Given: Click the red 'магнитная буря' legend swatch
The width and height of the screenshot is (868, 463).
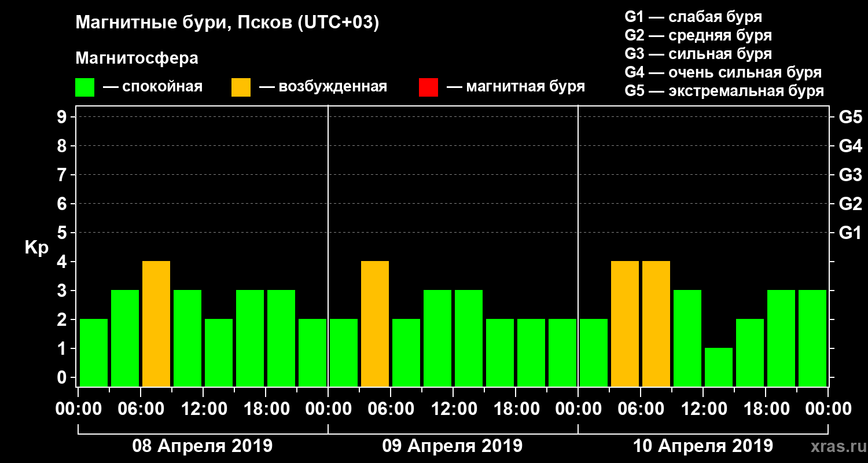Looking at the screenshot, I should [429, 87].
